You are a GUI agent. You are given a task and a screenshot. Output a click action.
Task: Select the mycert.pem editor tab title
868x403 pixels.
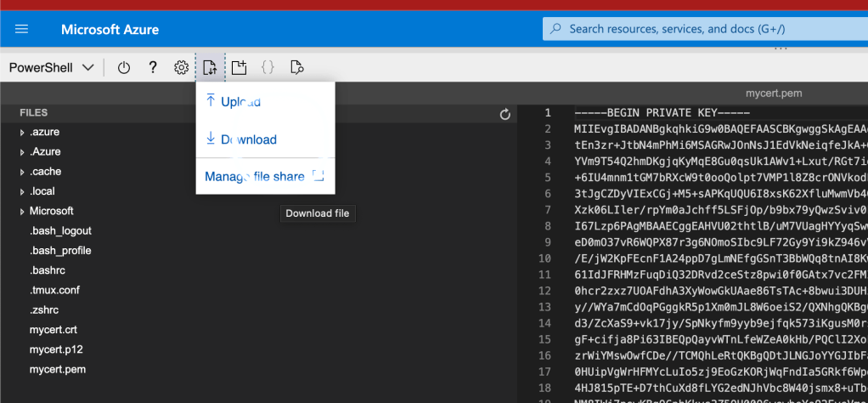[x=774, y=94]
